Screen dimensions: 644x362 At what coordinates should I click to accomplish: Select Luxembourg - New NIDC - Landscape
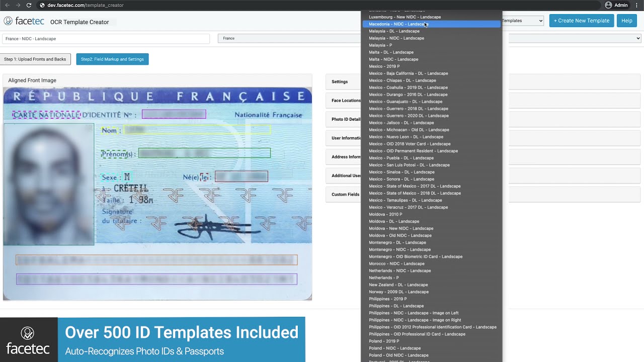[432, 17]
